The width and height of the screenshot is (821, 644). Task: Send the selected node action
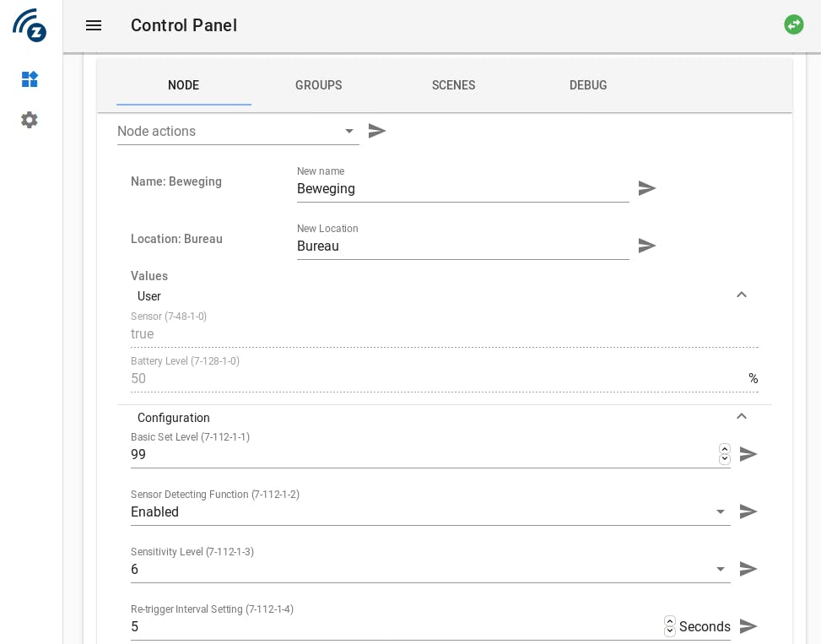pyautogui.click(x=377, y=131)
